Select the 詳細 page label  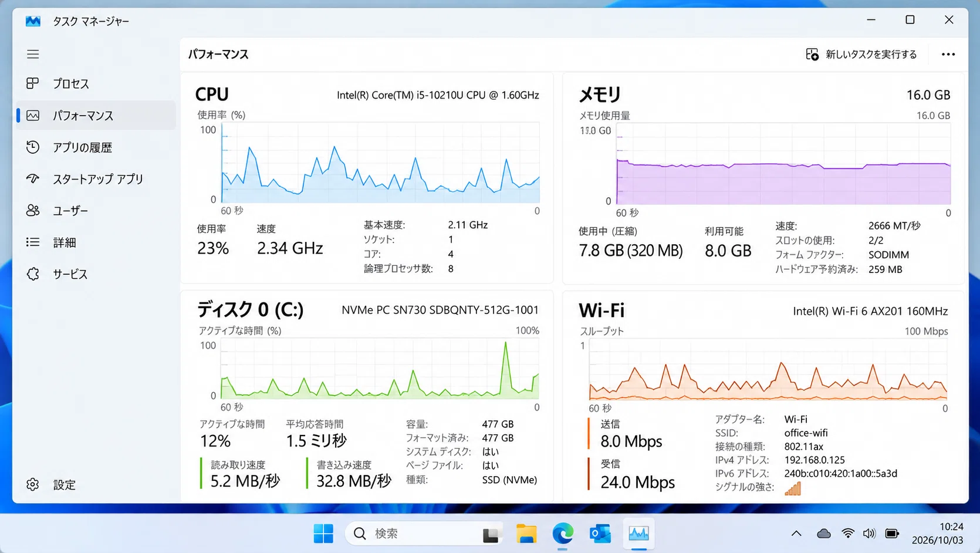click(x=65, y=242)
